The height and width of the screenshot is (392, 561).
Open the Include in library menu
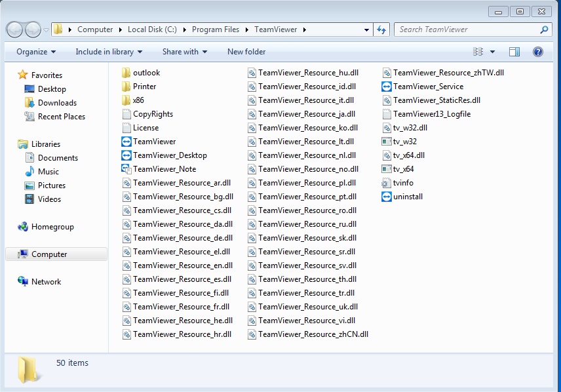(109, 52)
